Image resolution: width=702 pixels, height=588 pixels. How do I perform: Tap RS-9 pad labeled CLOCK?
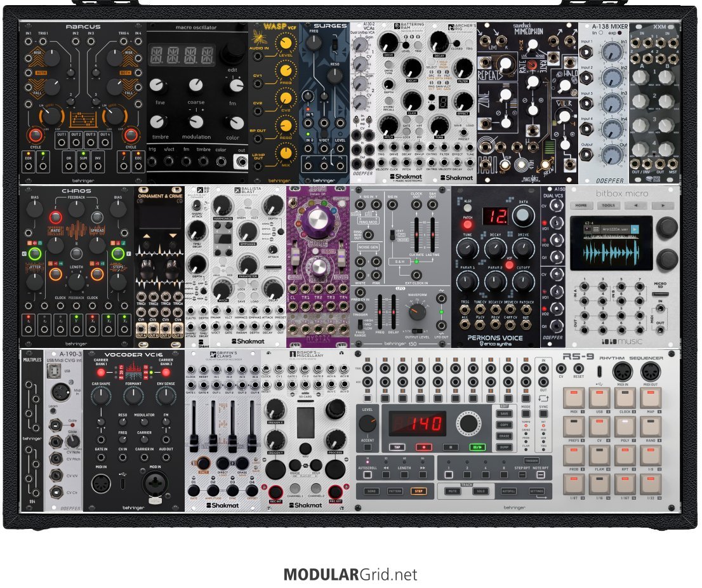[625, 398]
